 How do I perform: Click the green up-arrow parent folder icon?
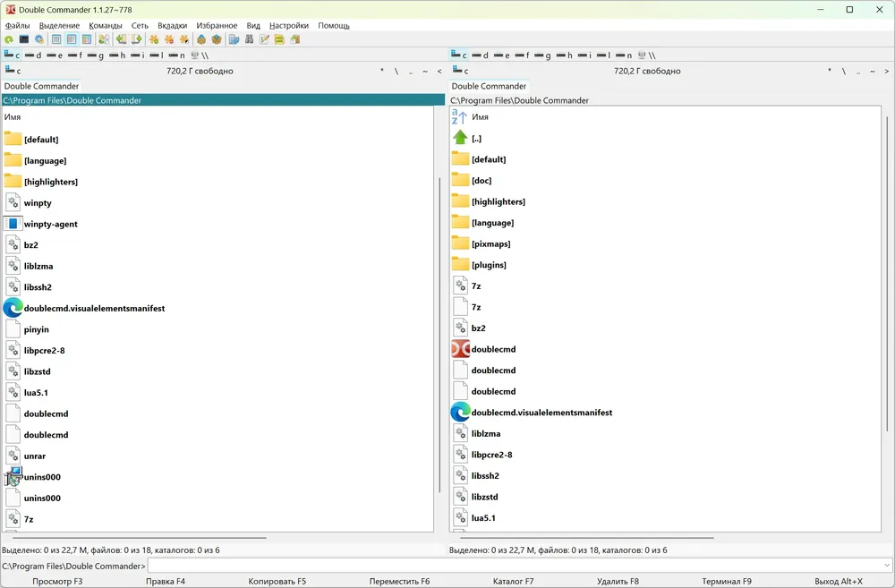pyautogui.click(x=460, y=138)
